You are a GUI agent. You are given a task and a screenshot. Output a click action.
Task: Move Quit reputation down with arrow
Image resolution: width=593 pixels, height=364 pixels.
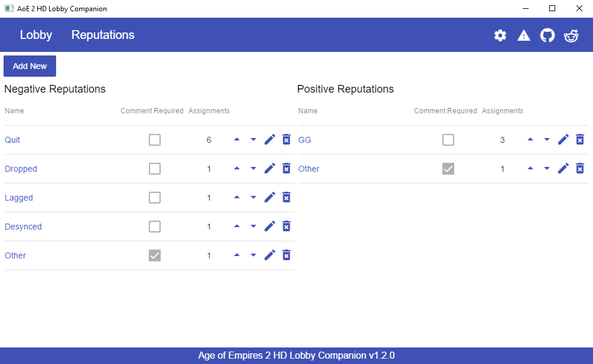pos(253,140)
